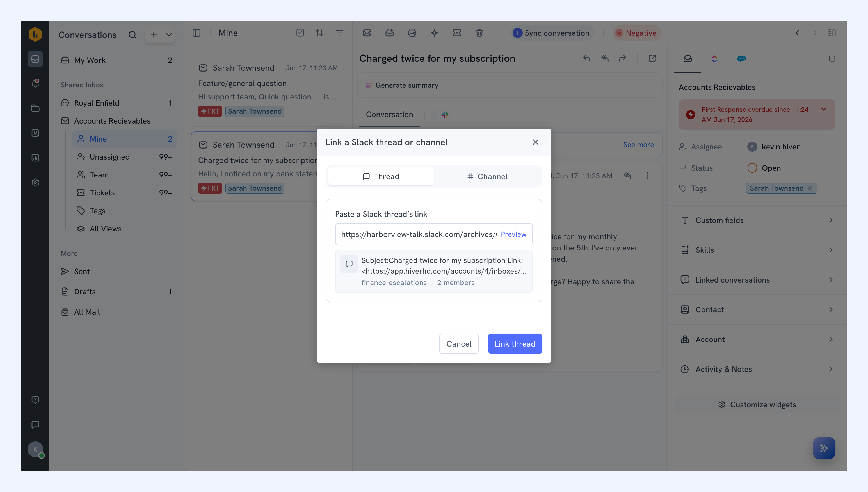The height and width of the screenshot is (492, 868).
Task: Open analytics chart icon in left rail
Action: [35, 158]
